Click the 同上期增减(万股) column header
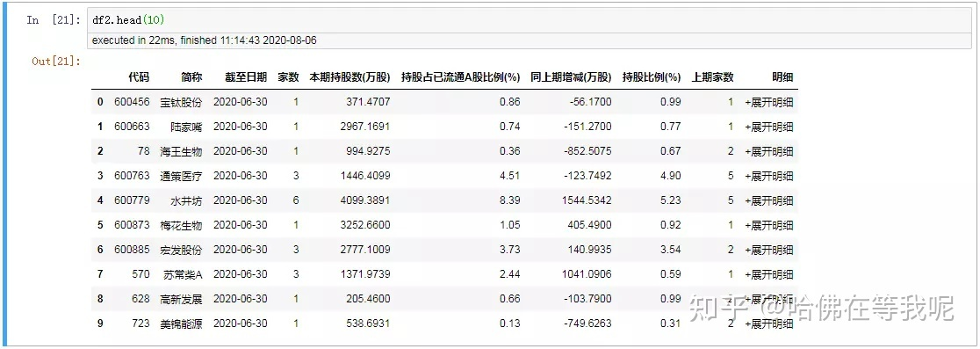The image size is (980, 349). pyautogui.click(x=572, y=77)
